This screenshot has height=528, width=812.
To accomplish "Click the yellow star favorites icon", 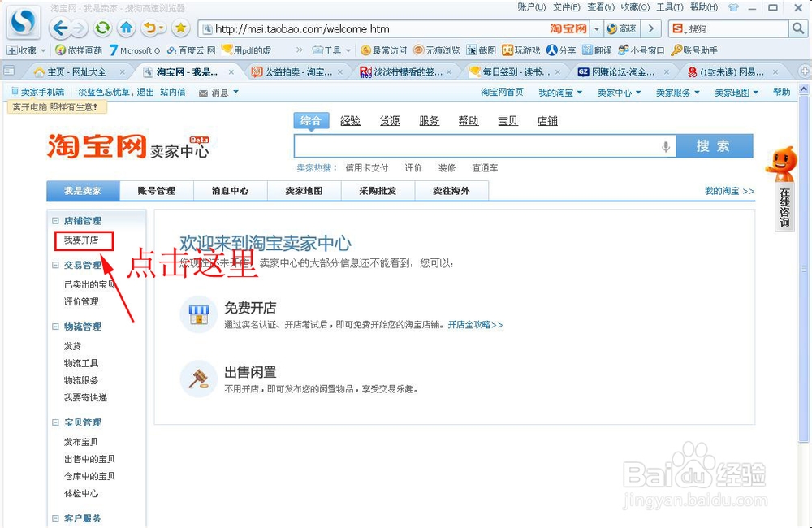I will pyautogui.click(x=180, y=28).
